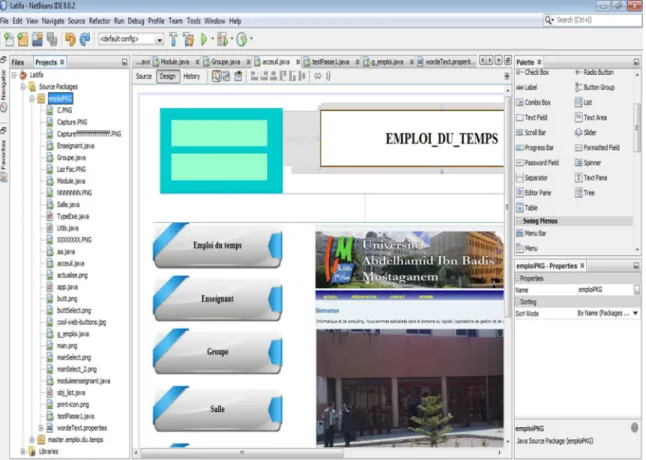
Task: Click the Open Project toolbar icon
Action: 37,39
